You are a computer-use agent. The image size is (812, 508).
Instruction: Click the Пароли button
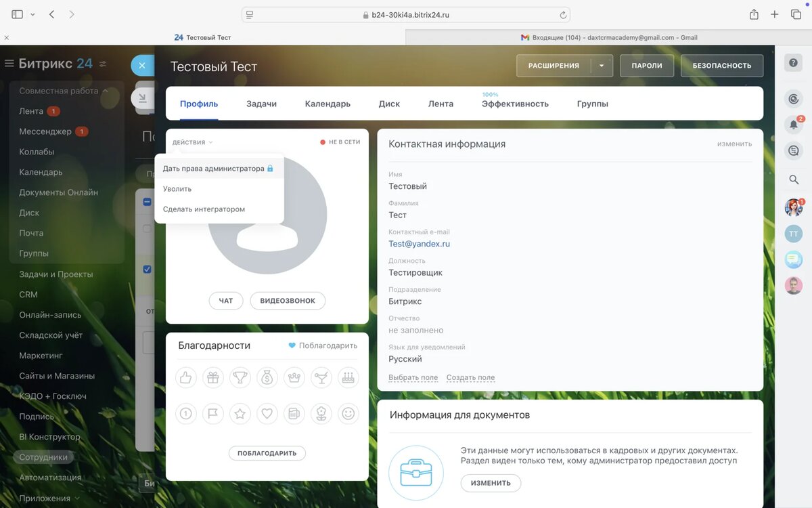tap(646, 66)
